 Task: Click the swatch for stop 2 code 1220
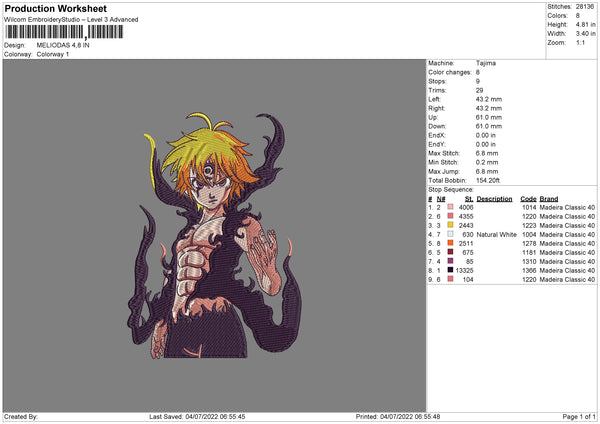pyautogui.click(x=450, y=216)
